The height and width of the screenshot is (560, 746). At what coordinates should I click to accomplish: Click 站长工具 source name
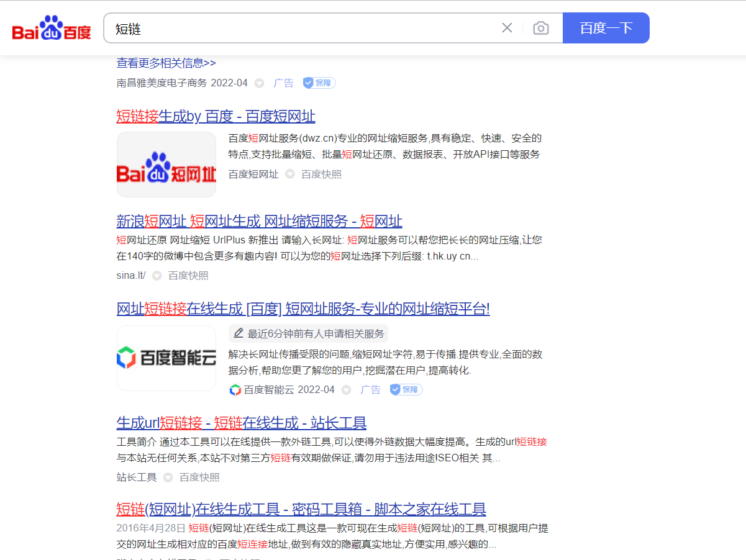tap(137, 477)
